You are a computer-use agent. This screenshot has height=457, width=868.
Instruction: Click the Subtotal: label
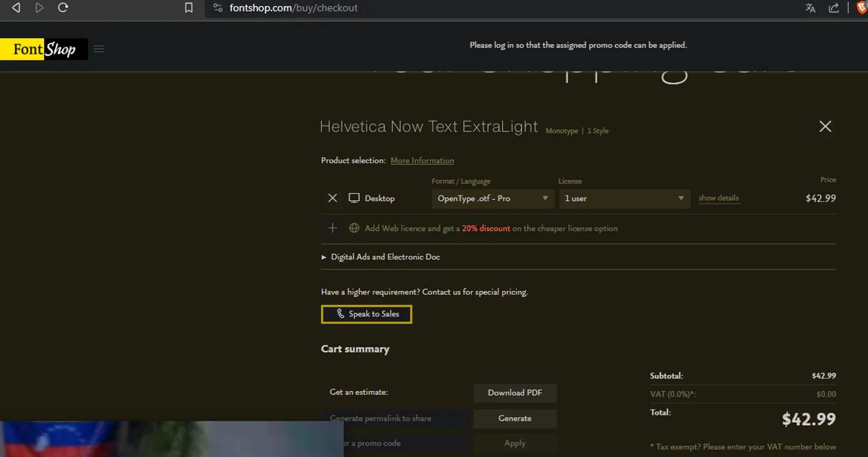667,375
